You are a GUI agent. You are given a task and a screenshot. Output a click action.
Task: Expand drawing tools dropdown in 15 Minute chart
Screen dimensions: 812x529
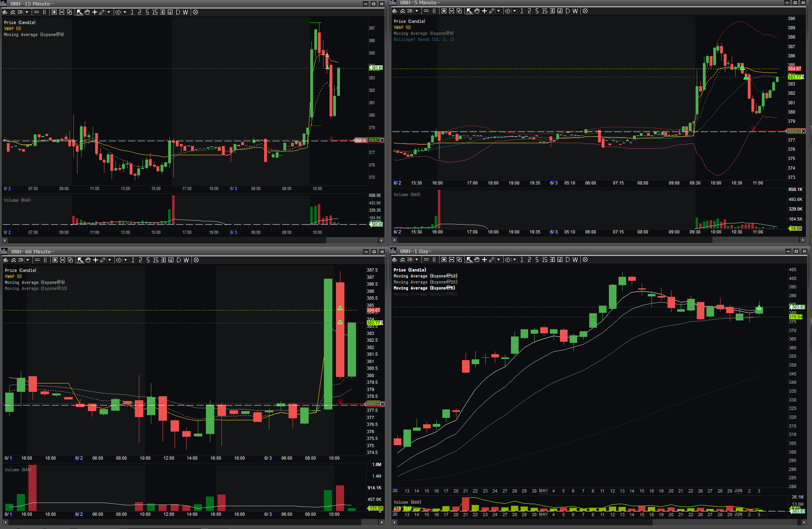pyautogui.click(x=109, y=12)
